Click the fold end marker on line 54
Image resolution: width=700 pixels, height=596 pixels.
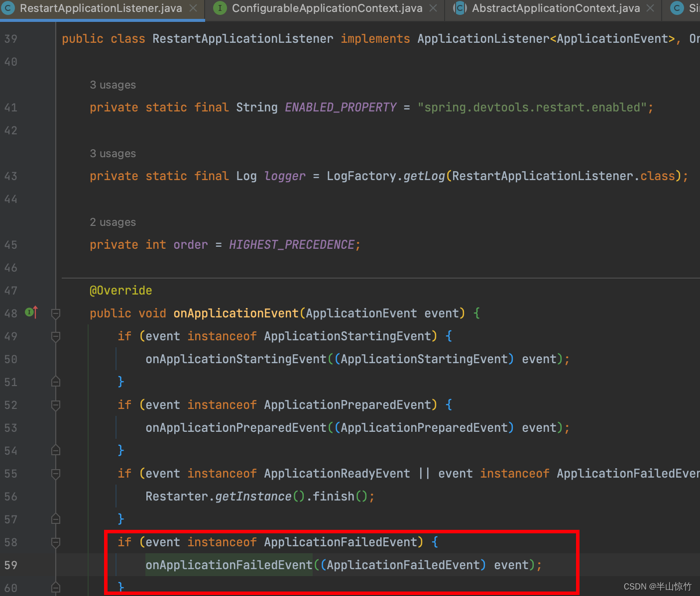(56, 451)
